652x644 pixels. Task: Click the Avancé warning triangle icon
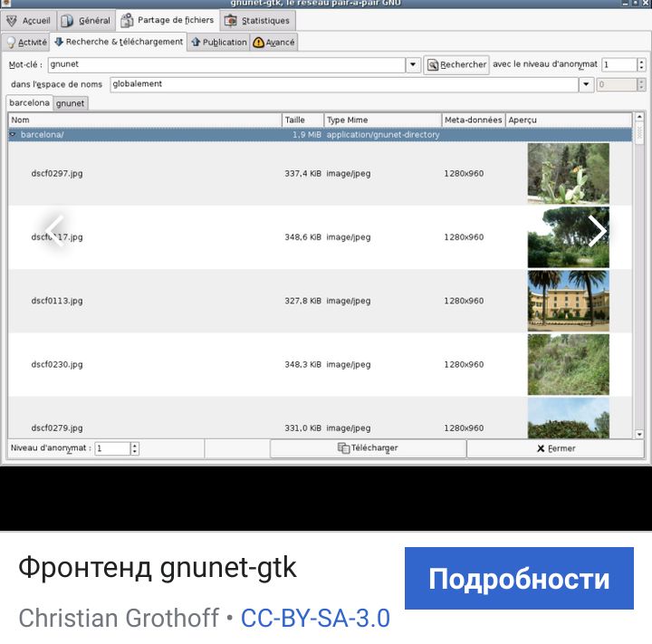click(x=258, y=42)
